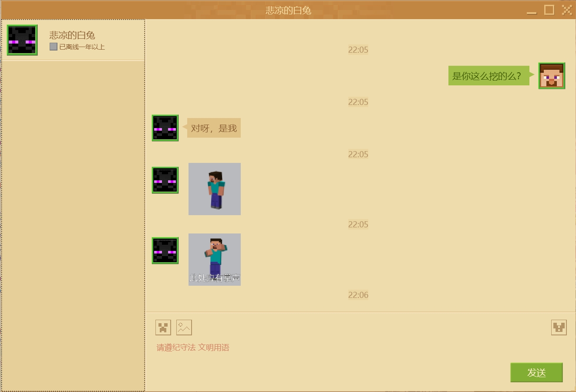Screen dimensions: 576x392
Task: Open the creeper emoji picker
Action: coord(163,328)
